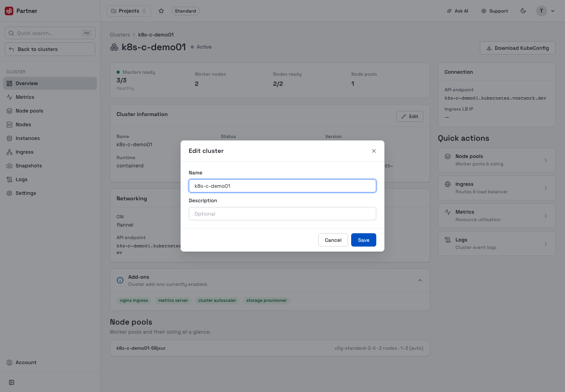
Task: Download the KubeConfig file
Action: pyautogui.click(x=518, y=48)
